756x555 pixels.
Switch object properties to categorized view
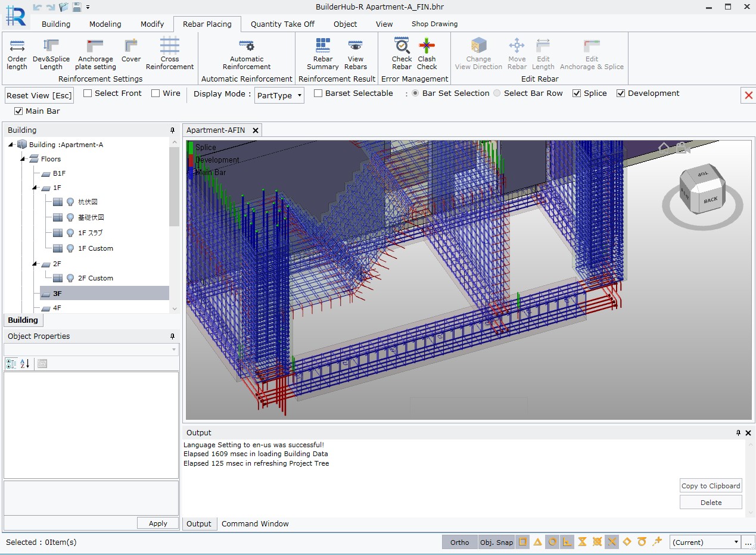tap(11, 363)
